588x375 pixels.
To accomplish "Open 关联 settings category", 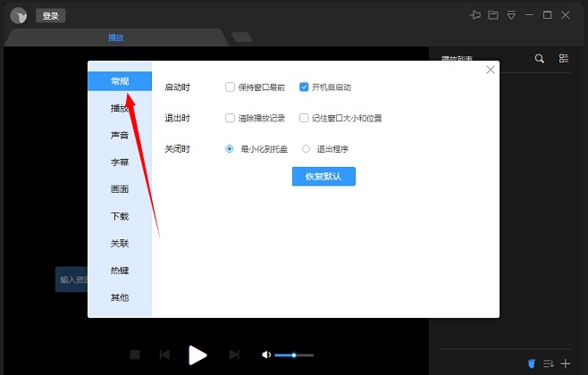I will click(120, 244).
